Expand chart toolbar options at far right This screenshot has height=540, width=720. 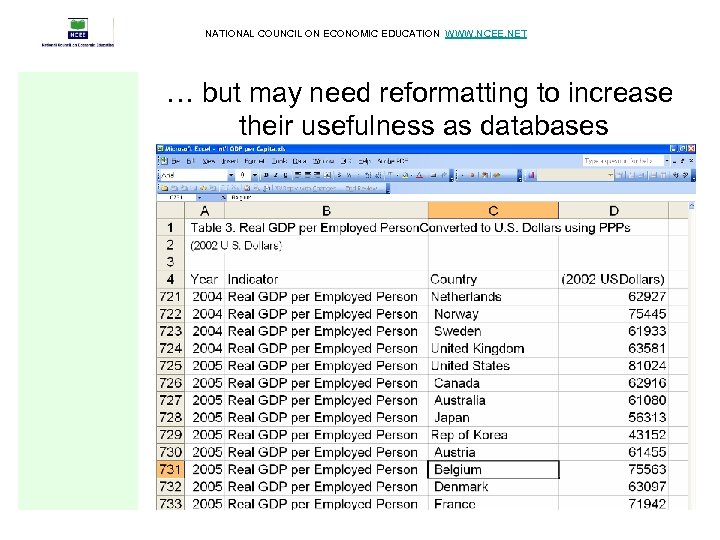tap(694, 175)
